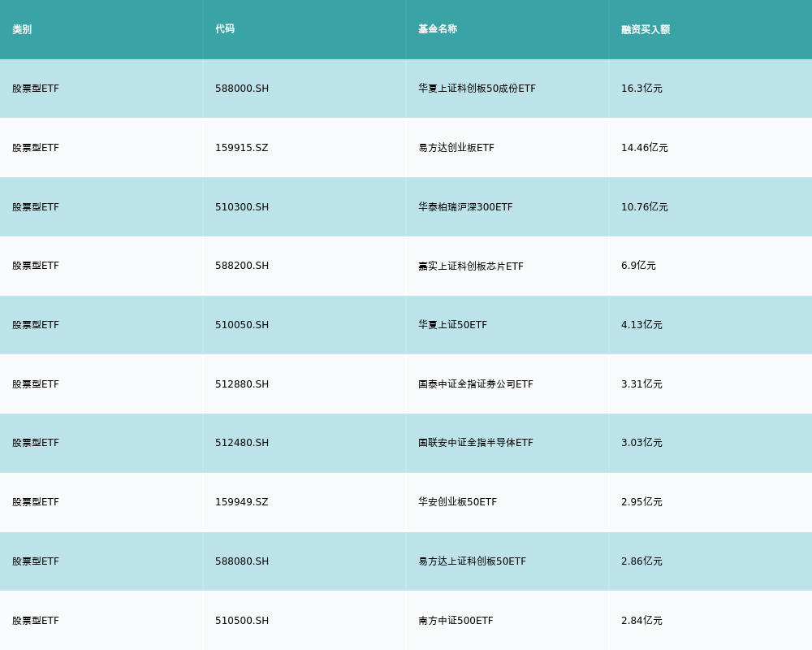This screenshot has width=812, height=650.
Task: Click the 类别 column header
Action: point(22,29)
